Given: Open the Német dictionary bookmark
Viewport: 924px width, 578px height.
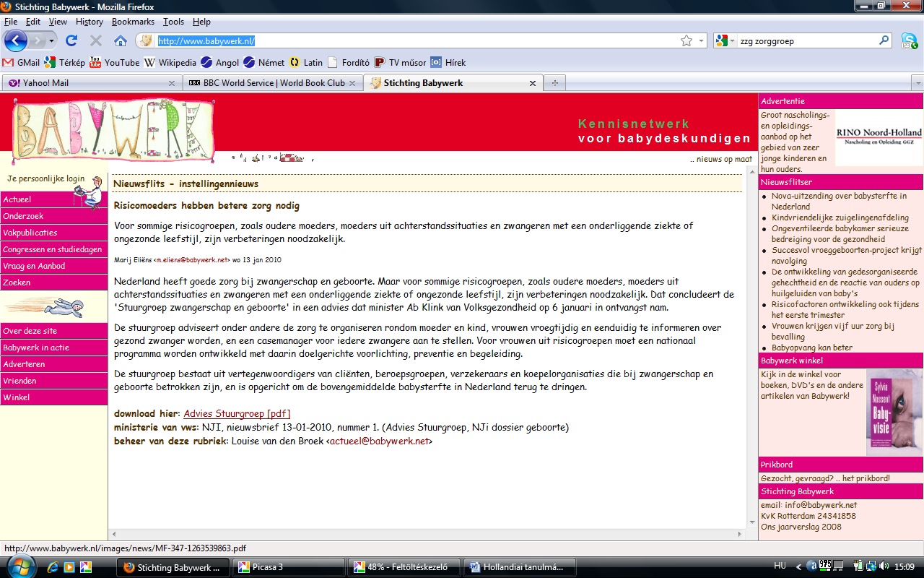Looking at the screenshot, I should point(263,63).
